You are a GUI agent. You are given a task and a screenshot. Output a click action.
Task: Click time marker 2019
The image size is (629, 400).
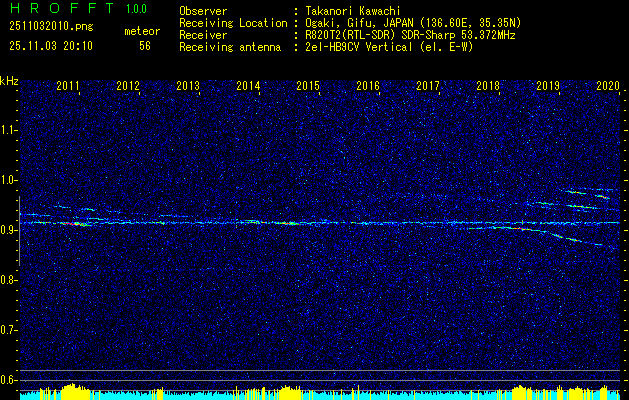[548, 85]
